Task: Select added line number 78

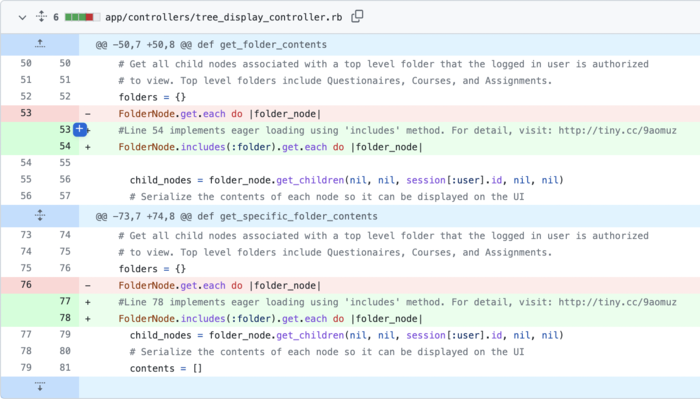Action: click(65, 318)
